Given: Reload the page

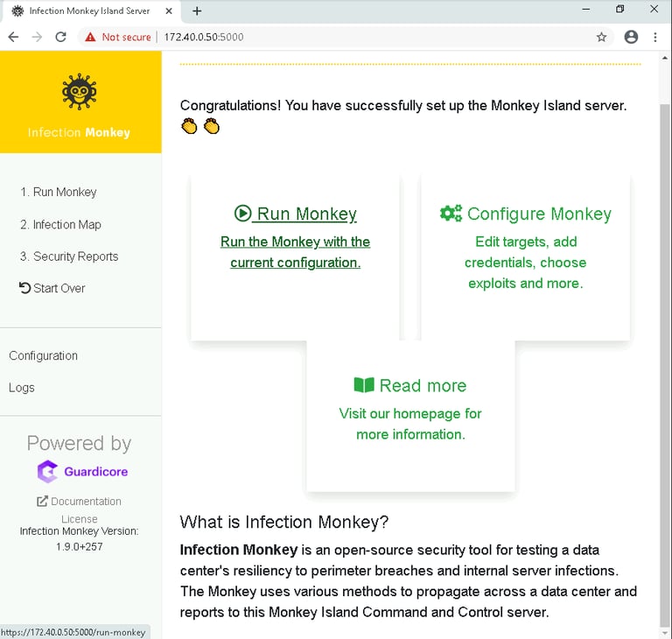Looking at the screenshot, I should pyautogui.click(x=61, y=38).
